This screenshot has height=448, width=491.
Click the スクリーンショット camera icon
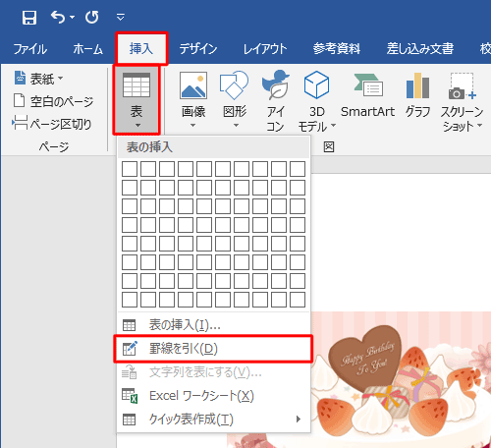tap(462, 85)
